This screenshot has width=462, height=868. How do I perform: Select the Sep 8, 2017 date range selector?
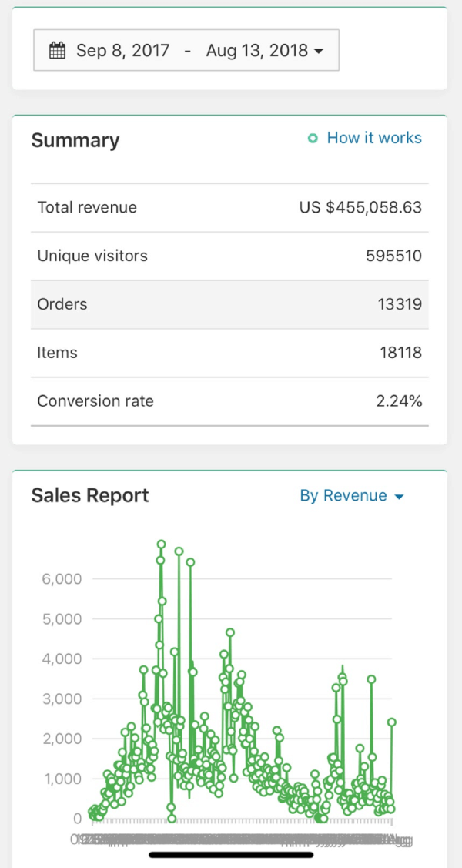[x=185, y=49]
